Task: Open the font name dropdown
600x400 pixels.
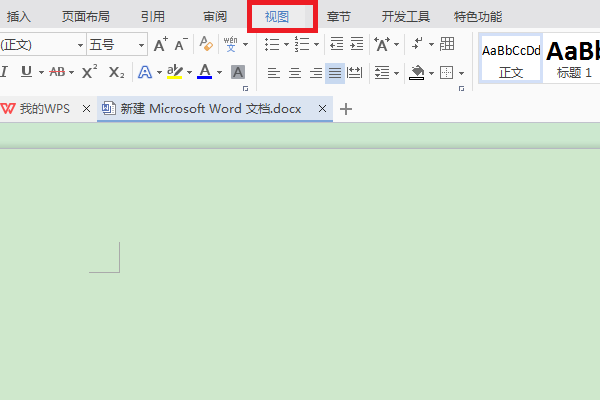Action: [80, 45]
